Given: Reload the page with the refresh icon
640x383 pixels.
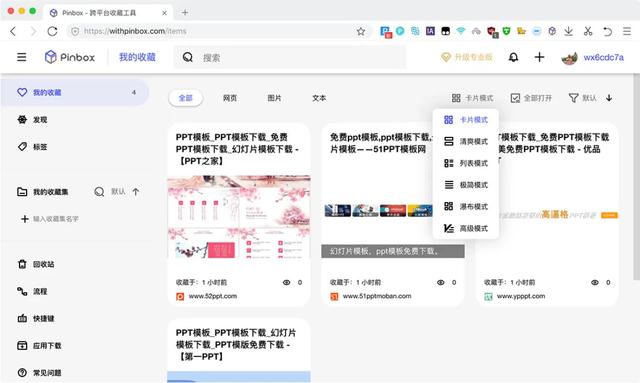Looking at the screenshot, I should coord(52,31).
